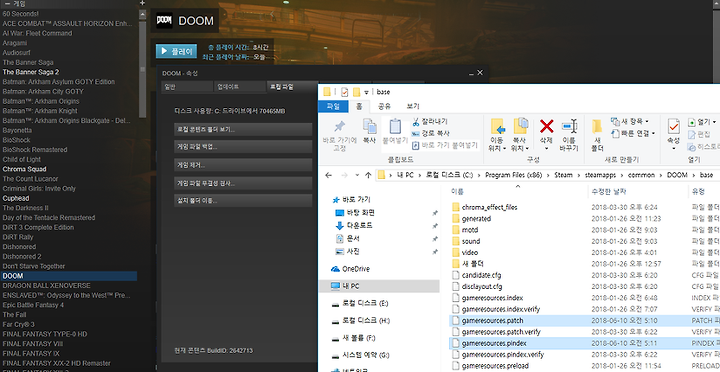Screen dimensions: 720x372
Task: Click the 로컬 콘텐츠 폴더 보기 button
Action: coord(243,130)
